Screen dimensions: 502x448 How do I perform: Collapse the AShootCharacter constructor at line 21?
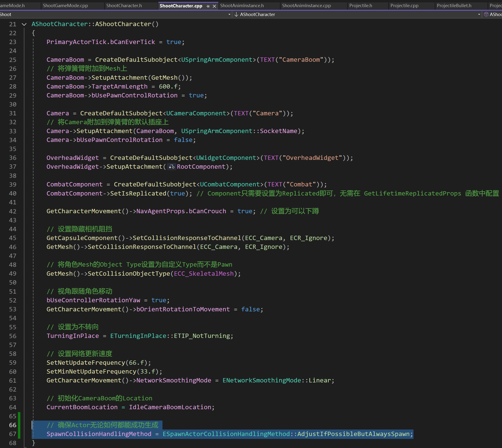point(24,24)
